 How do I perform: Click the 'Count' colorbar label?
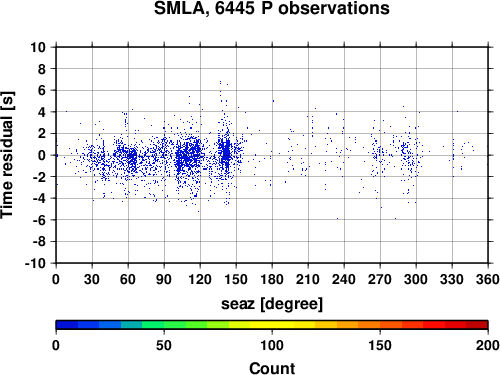pyautogui.click(x=272, y=368)
